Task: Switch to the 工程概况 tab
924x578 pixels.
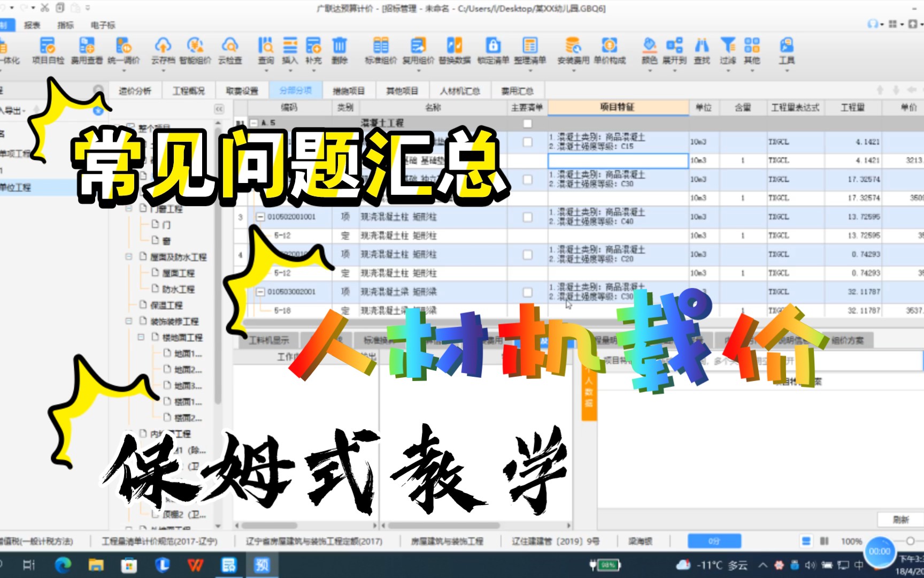Action: (188, 90)
